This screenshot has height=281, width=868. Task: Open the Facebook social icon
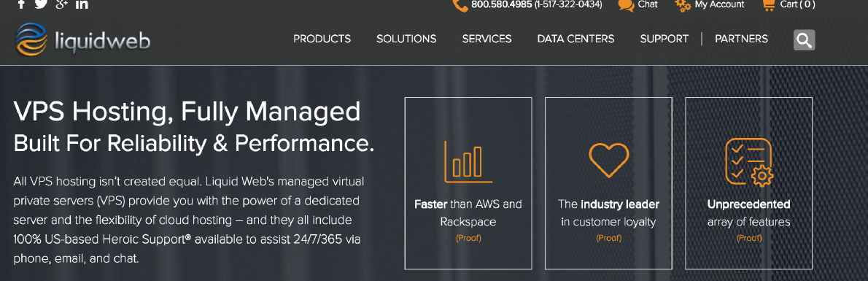click(x=22, y=4)
